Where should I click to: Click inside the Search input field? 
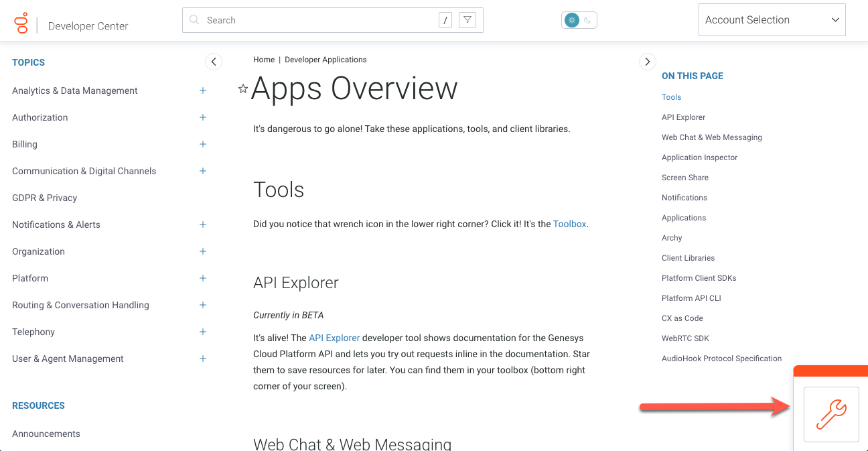[x=301, y=19]
